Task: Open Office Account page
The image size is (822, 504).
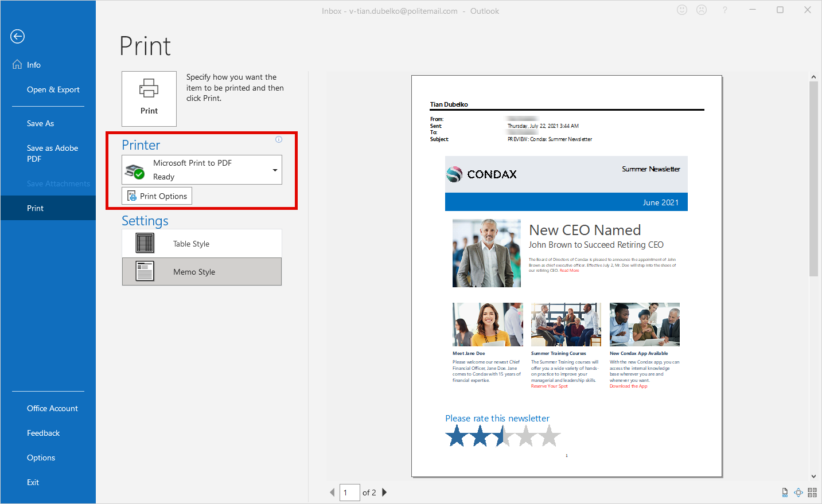Action: pyautogui.click(x=48, y=408)
